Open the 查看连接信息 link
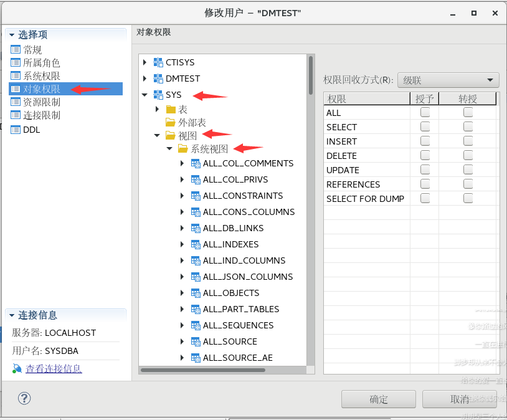This screenshot has height=420, width=507. pyautogui.click(x=54, y=368)
